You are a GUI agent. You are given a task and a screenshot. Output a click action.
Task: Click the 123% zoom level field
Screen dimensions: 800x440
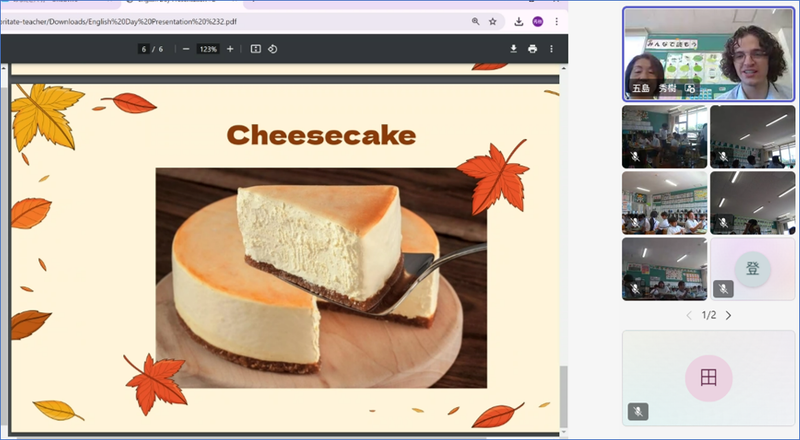[208, 49]
